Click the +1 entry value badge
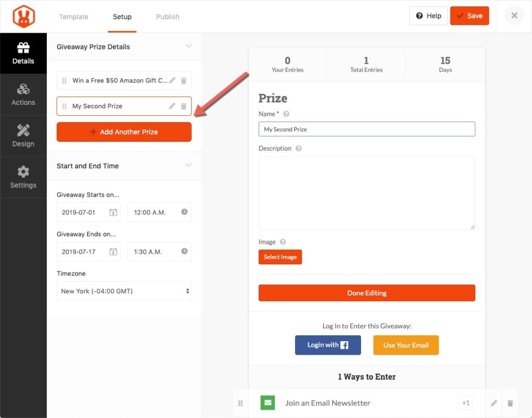 pos(465,403)
